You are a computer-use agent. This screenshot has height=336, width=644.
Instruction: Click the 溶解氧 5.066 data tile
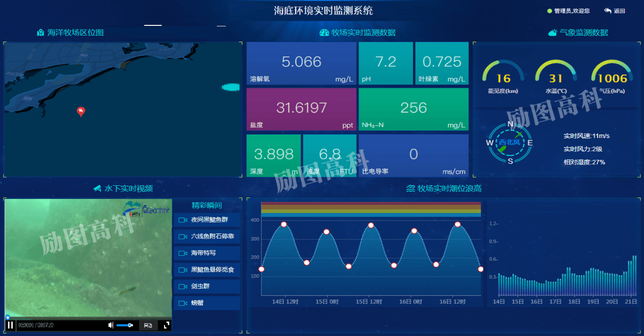click(301, 63)
